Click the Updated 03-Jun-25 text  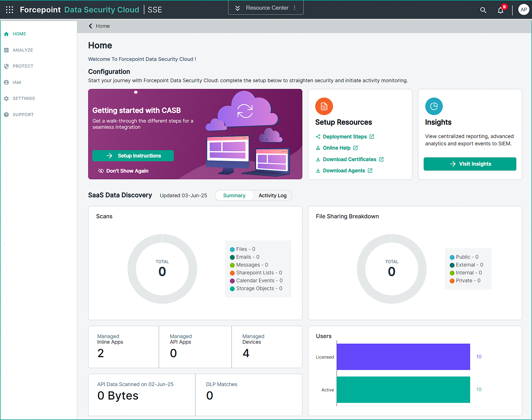coord(183,196)
